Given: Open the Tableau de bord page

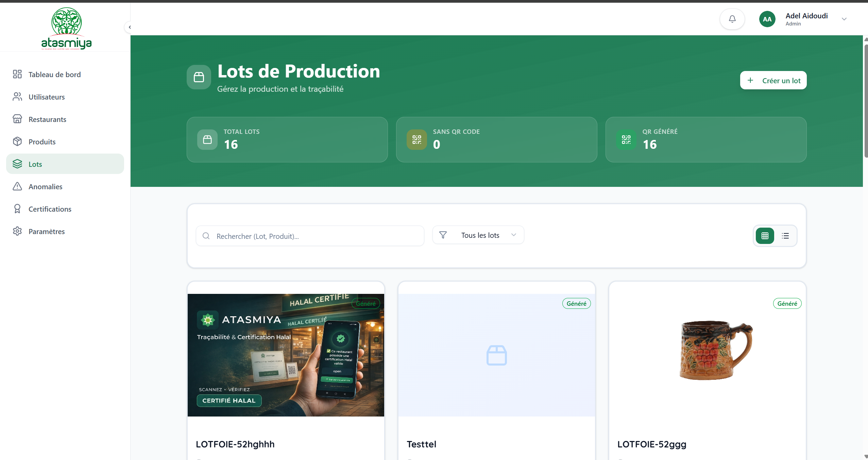Looking at the screenshot, I should (54, 74).
